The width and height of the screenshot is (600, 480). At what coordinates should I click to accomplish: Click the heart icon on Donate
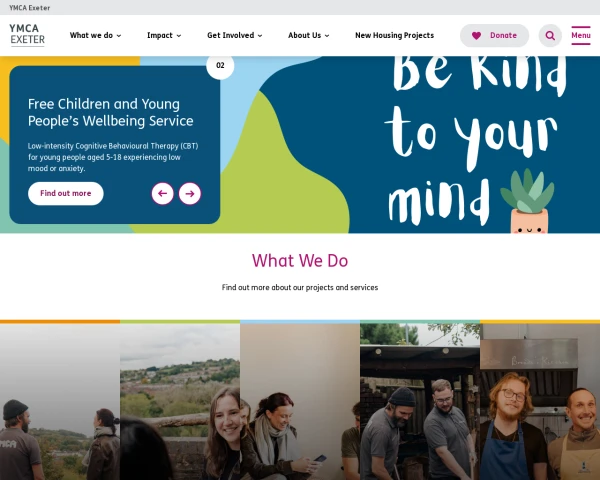coord(476,36)
